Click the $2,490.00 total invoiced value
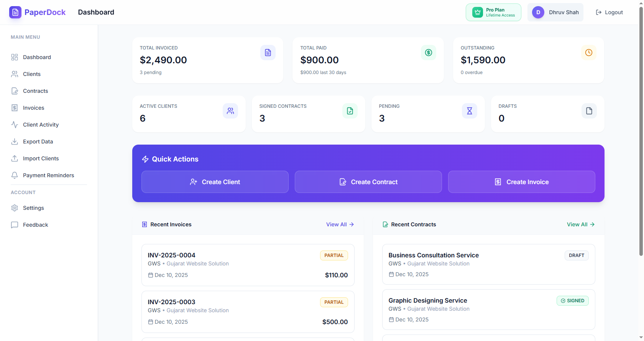 (163, 60)
